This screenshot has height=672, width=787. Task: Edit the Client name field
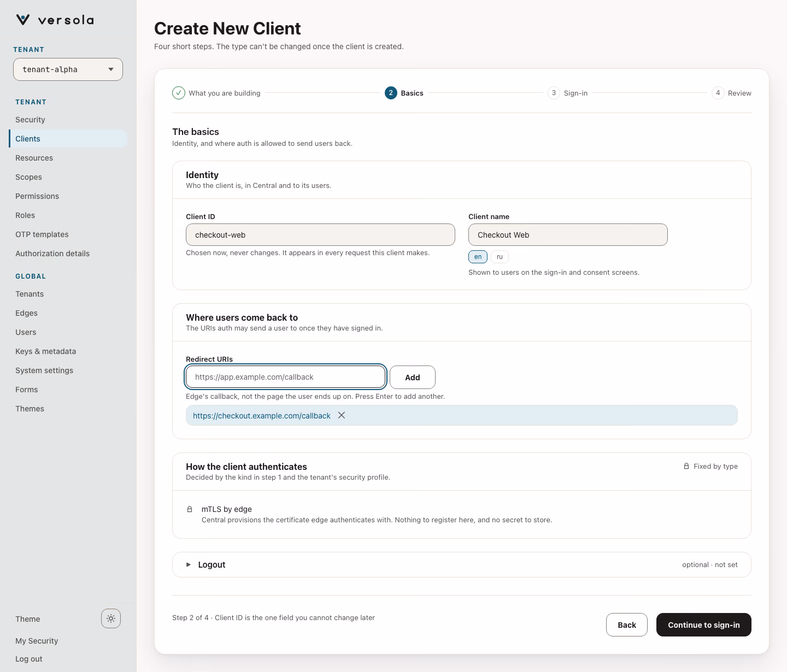click(568, 235)
